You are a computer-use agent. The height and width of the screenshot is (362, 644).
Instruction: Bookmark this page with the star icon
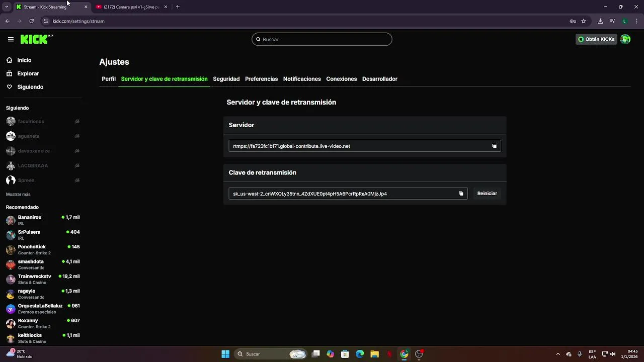[584, 21]
